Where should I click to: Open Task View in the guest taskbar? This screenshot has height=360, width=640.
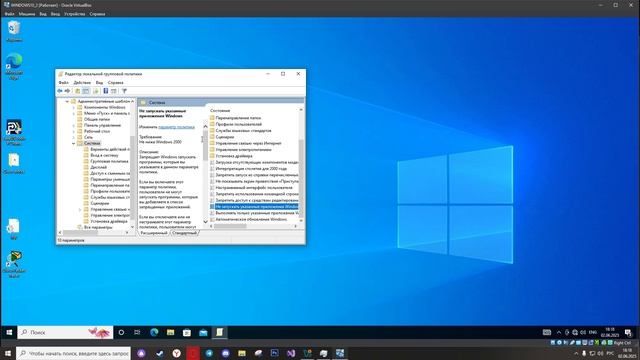pyautogui.click(x=137, y=333)
